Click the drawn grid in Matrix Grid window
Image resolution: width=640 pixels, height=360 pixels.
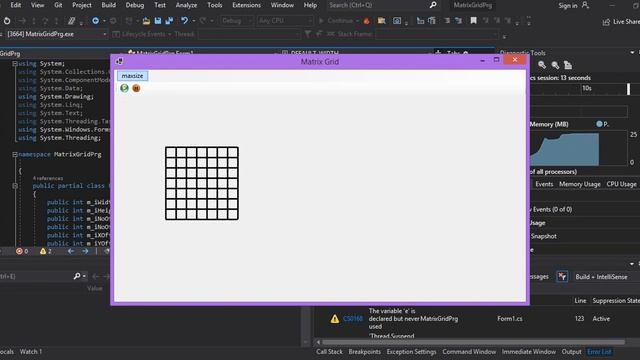coord(202,183)
